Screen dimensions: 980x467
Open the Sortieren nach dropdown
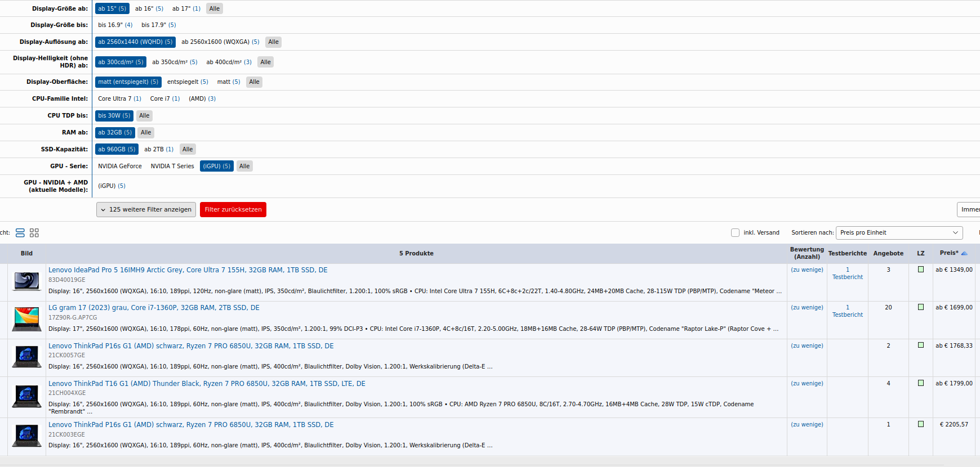click(x=899, y=232)
